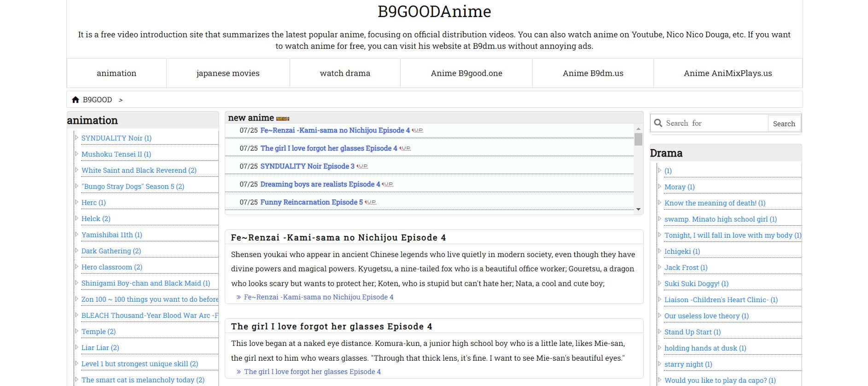Viewport: 868px width, 386px height.
Task: Click UP badge next to SYNDUALITY Noir Episode 3
Action: [x=362, y=166]
